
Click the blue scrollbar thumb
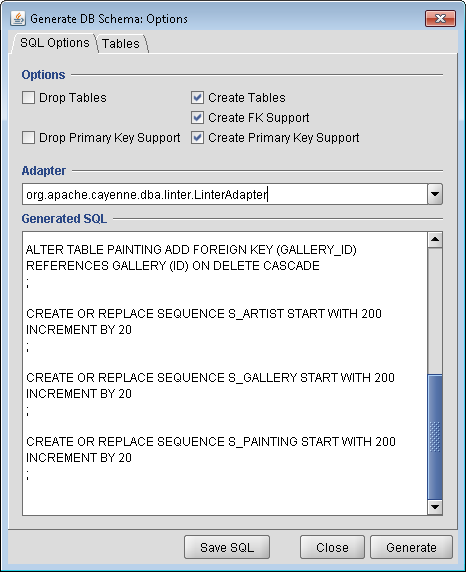435,437
